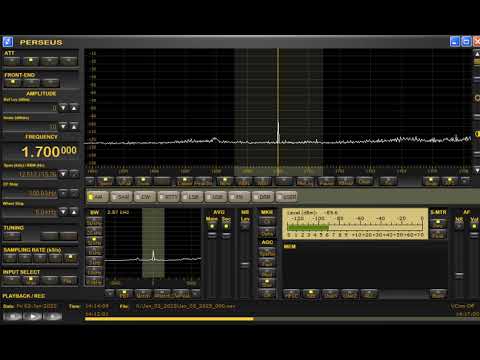The width and height of the screenshot is (480, 360).
Task: Click the Wheel Step down arrow
Action: (x=63, y=212)
